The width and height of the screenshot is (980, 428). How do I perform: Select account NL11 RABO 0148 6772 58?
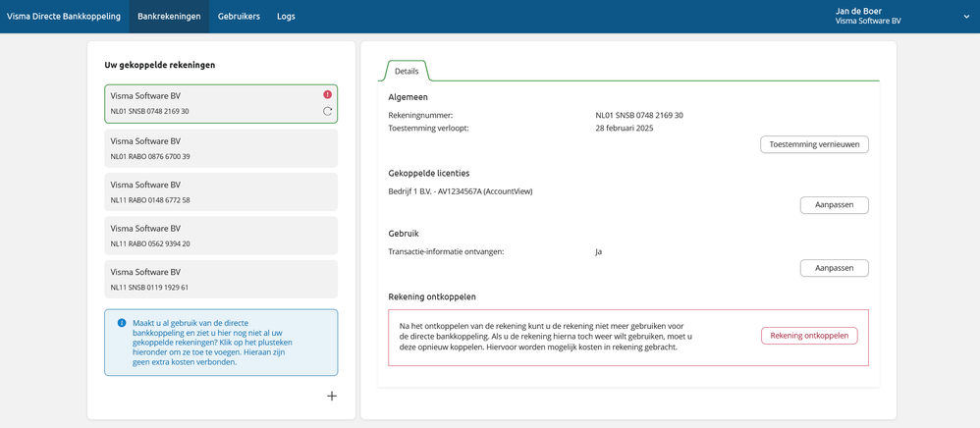tap(221, 191)
